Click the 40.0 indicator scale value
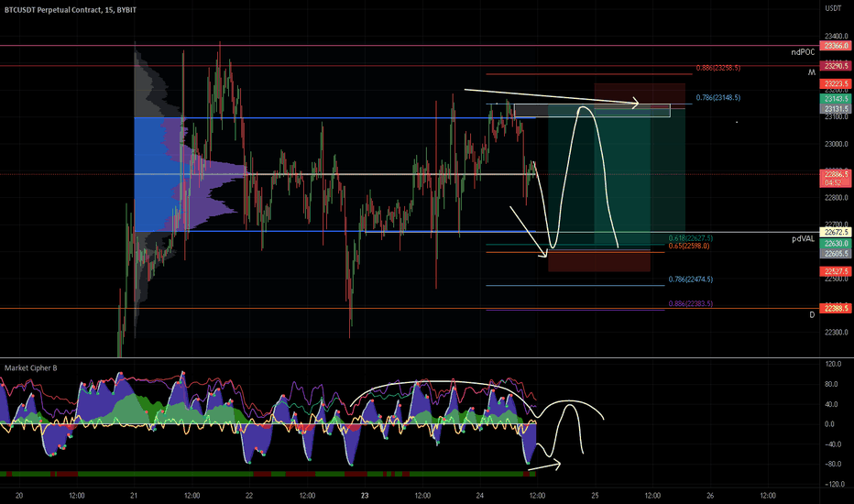Image resolution: width=854 pixels, height=504 pixels. point(832,404)
